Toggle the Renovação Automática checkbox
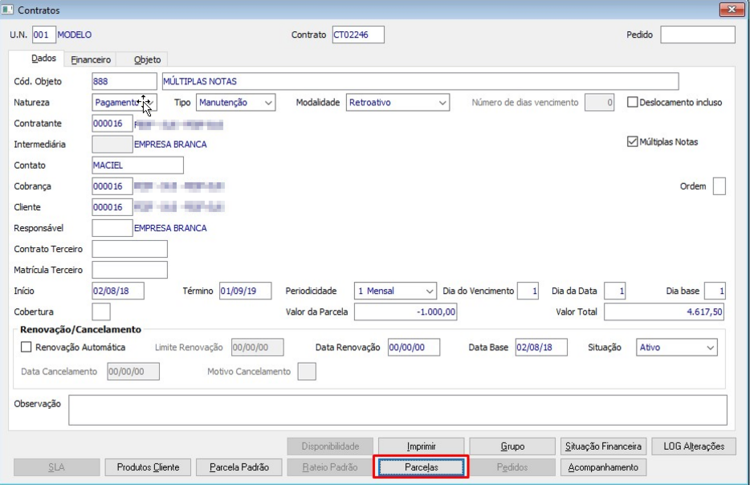Viewport: 750px width, 485px height. 26,347
